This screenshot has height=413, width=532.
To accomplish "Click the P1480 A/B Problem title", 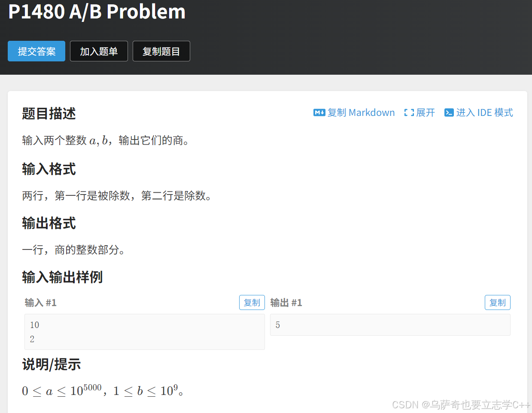I will 97,12.
